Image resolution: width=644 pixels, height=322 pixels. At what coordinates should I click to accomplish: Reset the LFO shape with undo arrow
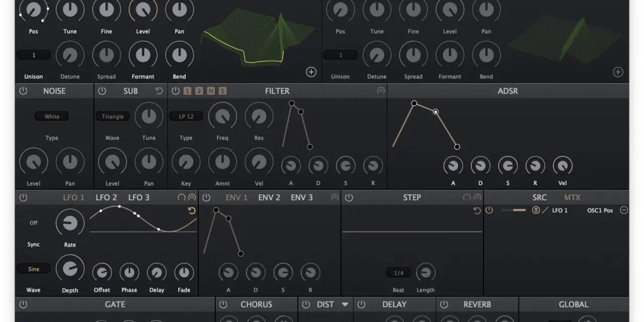tap(192, 211)
